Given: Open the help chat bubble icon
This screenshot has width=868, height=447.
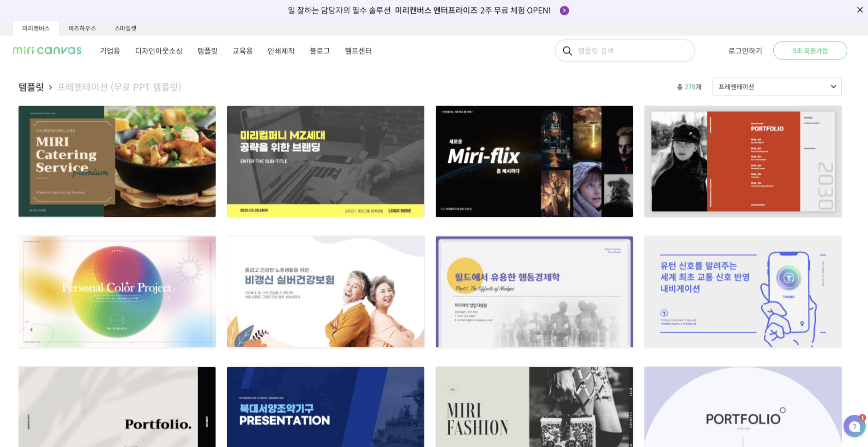Looking at the screenshot, I should click(x=854, y=426).
